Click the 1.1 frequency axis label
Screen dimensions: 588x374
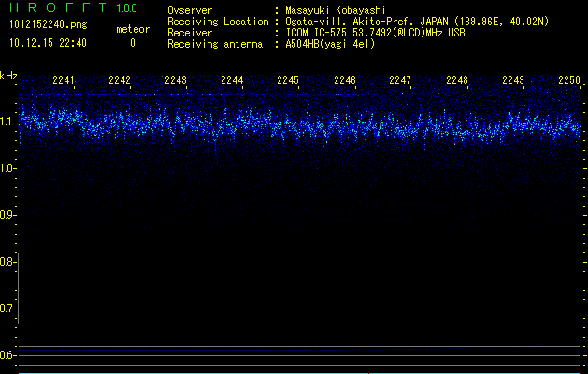[8, 122]
